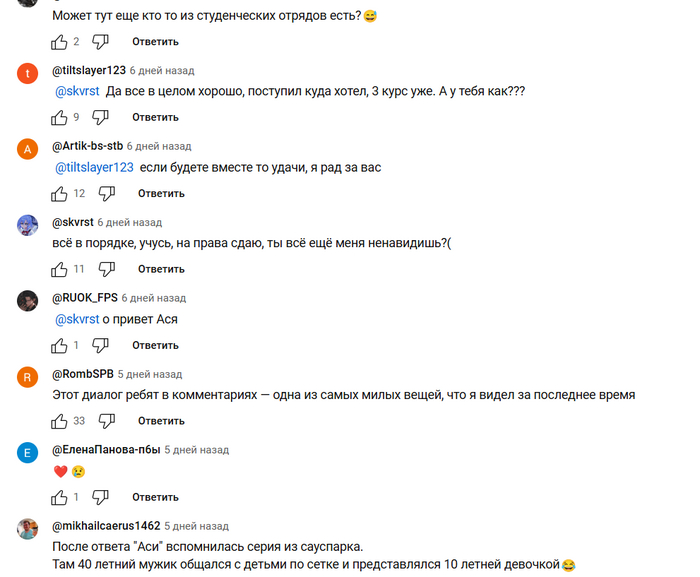Screen dimensions: 700x577
Task: Dislike the comment by @tiltslayer123
Action: (x=100, y=117)
